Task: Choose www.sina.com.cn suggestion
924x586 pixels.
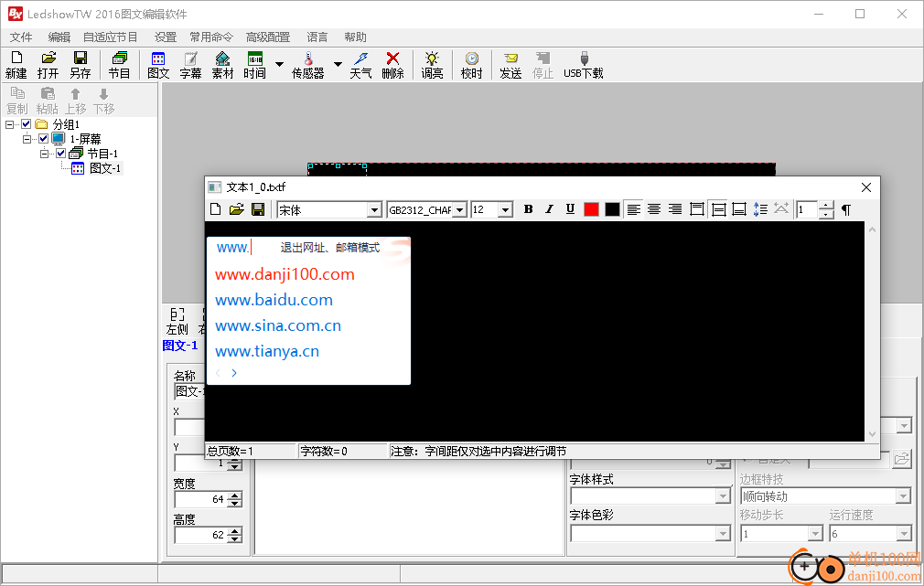Action: [x=278, y=325]
